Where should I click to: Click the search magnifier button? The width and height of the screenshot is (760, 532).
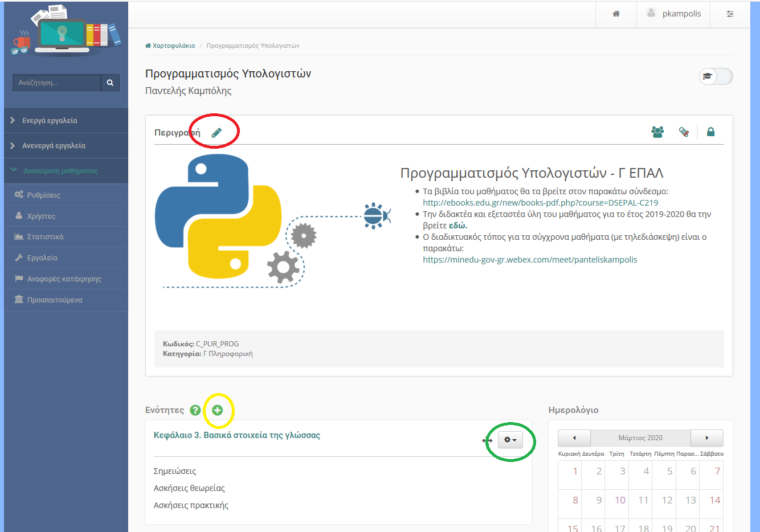coord(110,83)
